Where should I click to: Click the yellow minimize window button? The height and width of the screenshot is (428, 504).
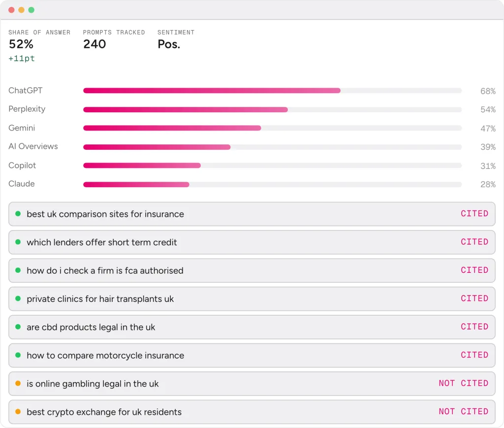[21, 10]
